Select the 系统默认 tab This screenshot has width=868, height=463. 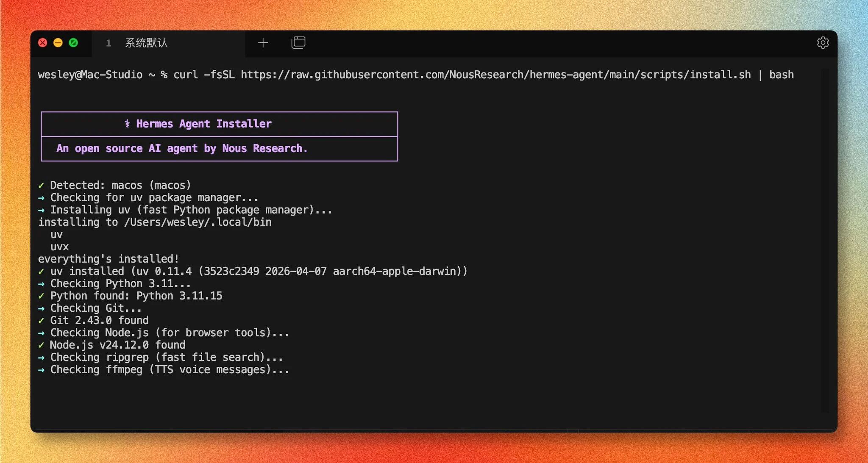146,43
